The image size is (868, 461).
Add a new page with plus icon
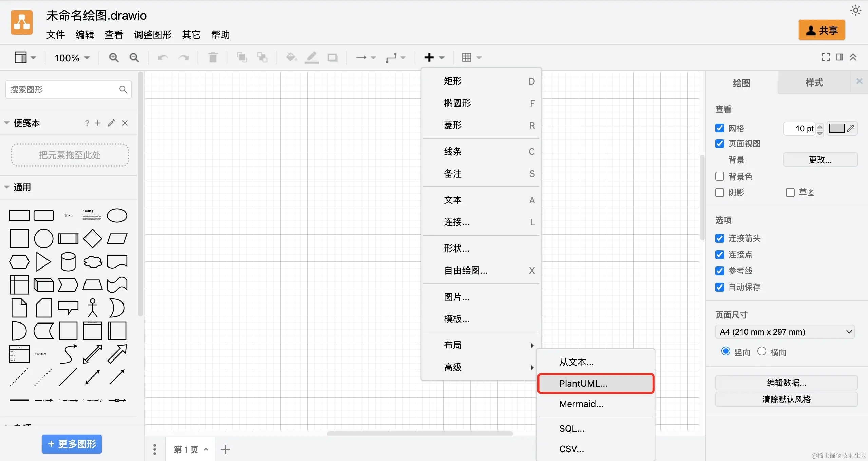225,449
